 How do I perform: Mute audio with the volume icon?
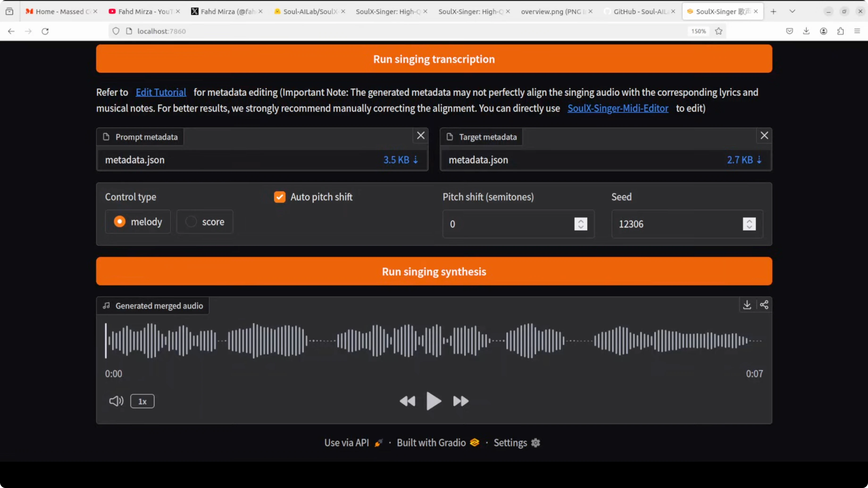(116, 401)
